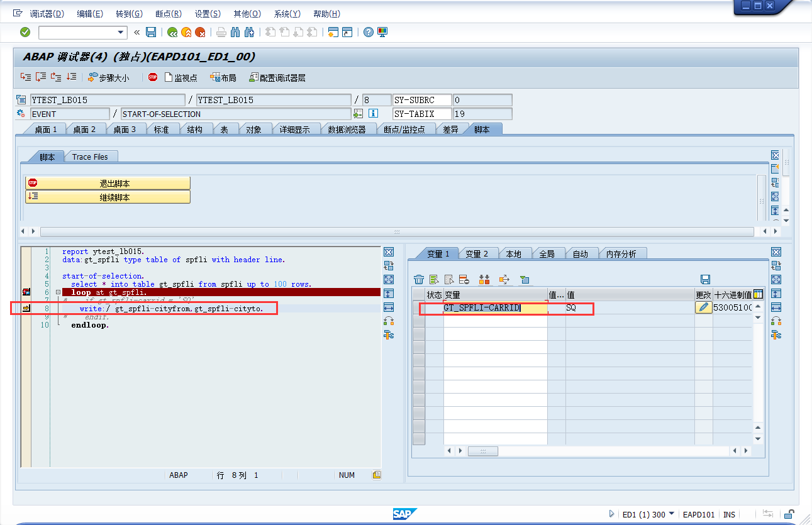Open the 帮助(H) menu
The height and width of the screenshot is (525, 812).
coord(326,14)
